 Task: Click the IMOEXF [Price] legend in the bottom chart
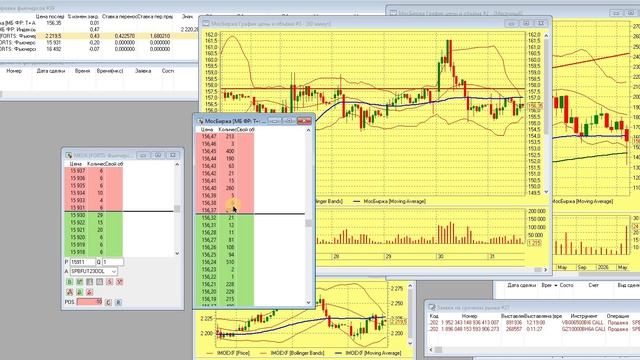233,353
